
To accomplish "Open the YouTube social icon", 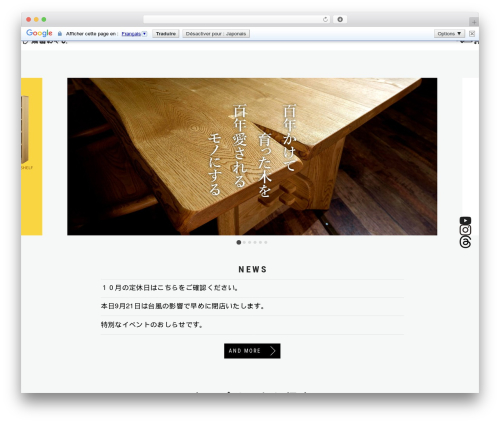I will (465, 220).
